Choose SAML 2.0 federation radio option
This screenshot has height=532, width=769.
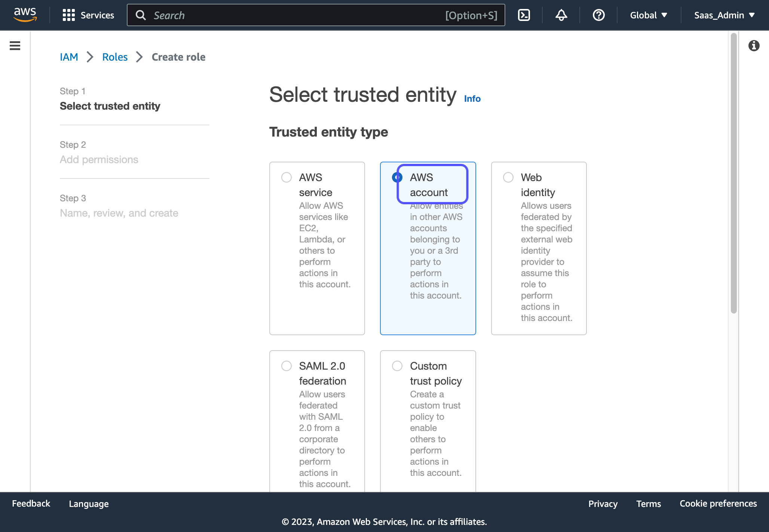pyautogui.click(x=287, y=366)
